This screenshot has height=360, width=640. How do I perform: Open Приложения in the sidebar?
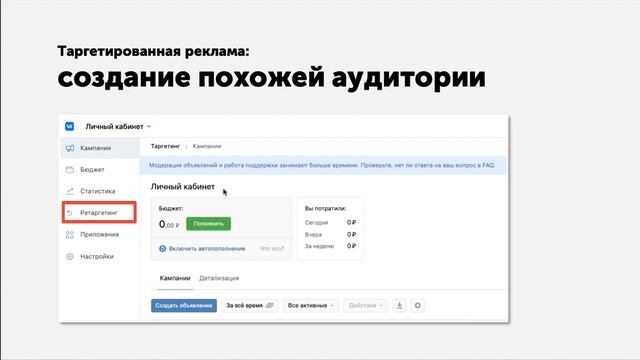(100, 234)
